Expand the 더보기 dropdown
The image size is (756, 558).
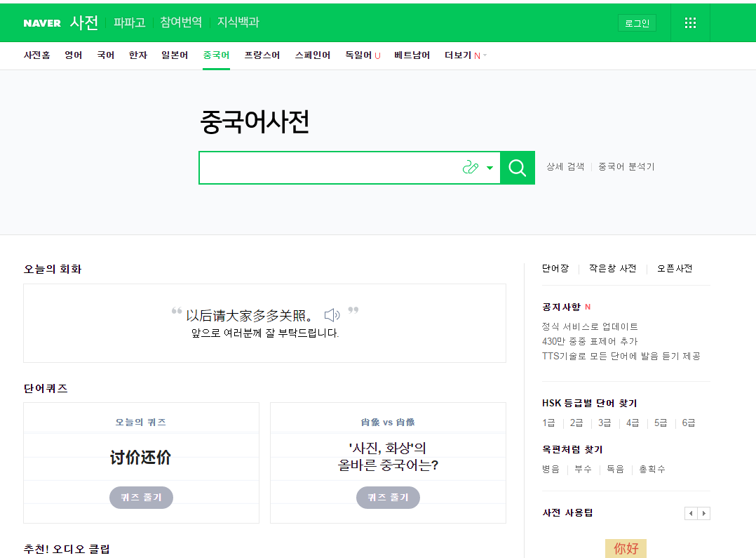pos(456,55)
